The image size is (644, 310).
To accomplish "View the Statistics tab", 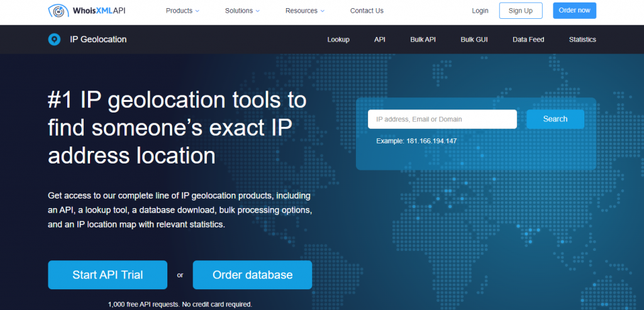I will [x=582, y=40].
